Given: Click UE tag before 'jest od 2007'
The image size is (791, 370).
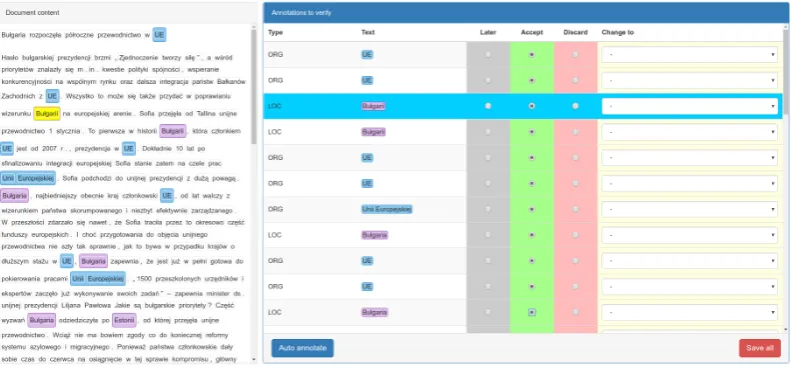Looking at the screenshot, I should [x=7, y=148].
